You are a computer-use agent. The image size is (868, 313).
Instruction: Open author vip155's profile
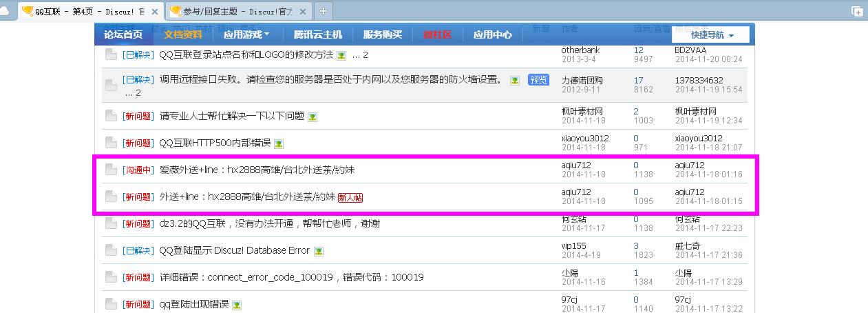coord(574,245)
